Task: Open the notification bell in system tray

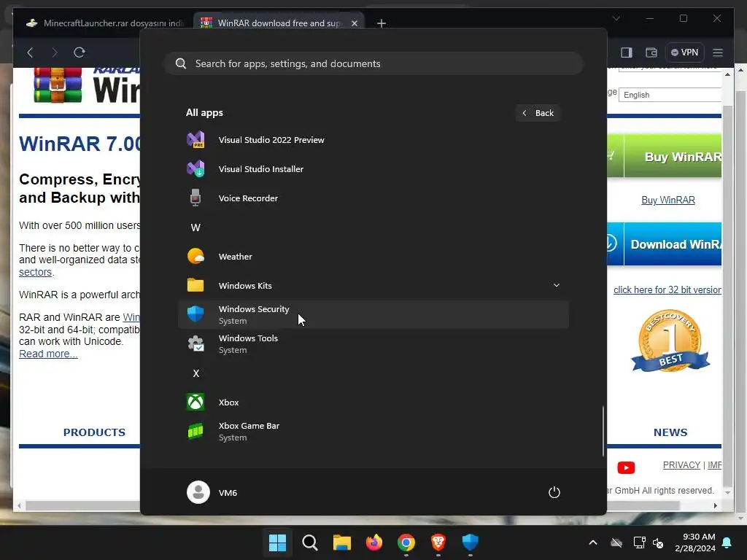Action: 727,542
